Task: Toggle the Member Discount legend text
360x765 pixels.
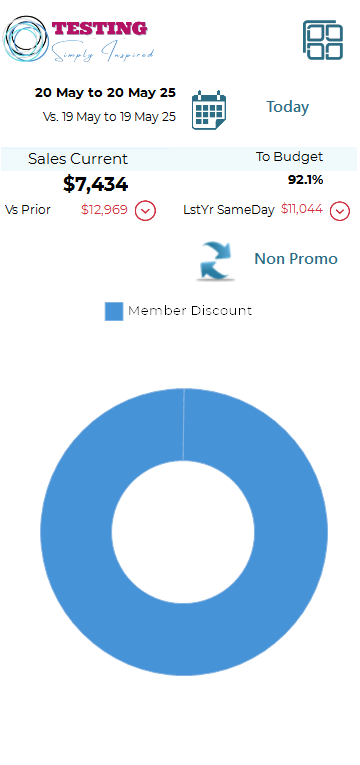Action: (x=190, y=310)
